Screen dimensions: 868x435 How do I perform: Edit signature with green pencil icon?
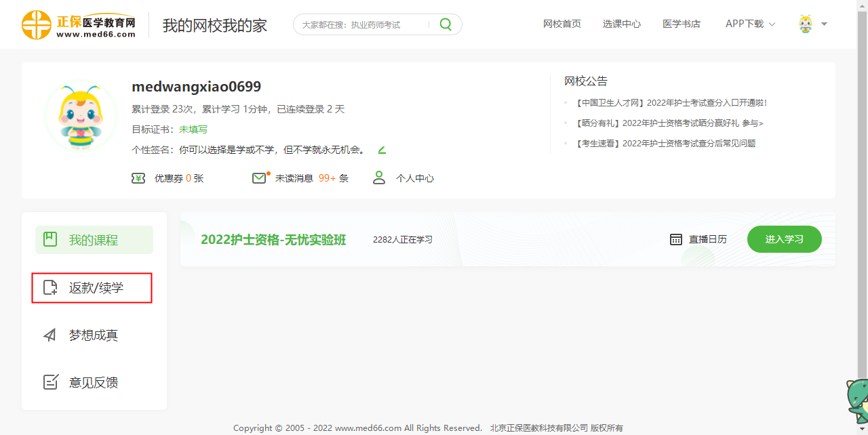pyautogui.click(x=382, y=150)
